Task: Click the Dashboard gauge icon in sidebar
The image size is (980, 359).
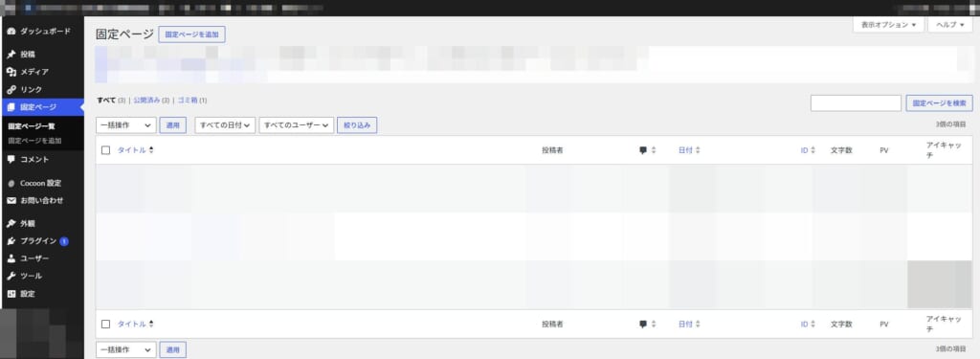Action: click(x=11, y=32)
